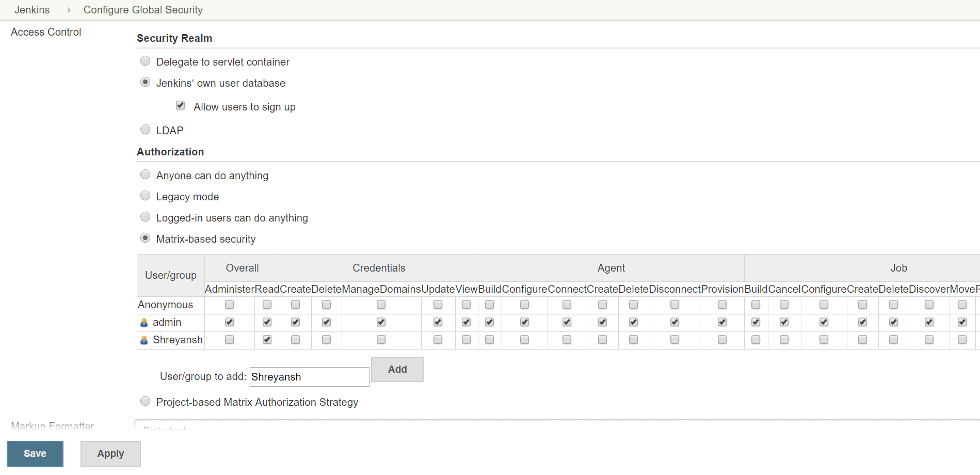Save the security configuration
This screenshot has height=475, width=980.
click(35, 453)
